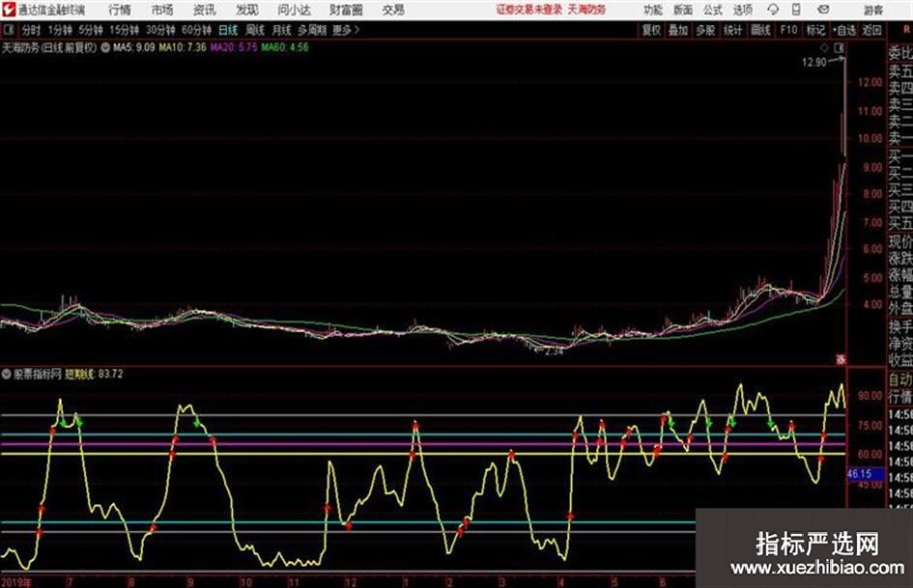Click the 标记 mark toolbar button
The width and height of the screenshot is (913, 588).
815,30
